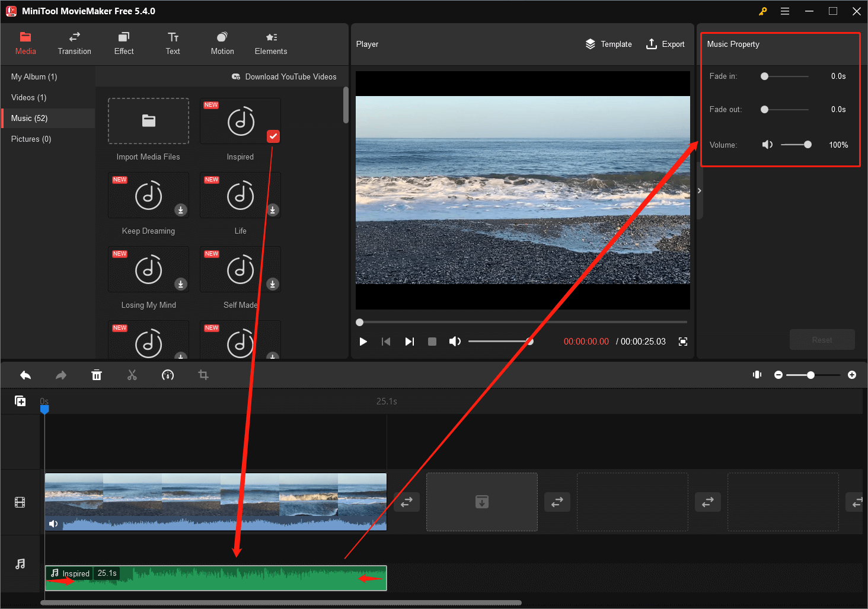Download the Life music track
The image size is (868, 609).
tap(273, 210)
